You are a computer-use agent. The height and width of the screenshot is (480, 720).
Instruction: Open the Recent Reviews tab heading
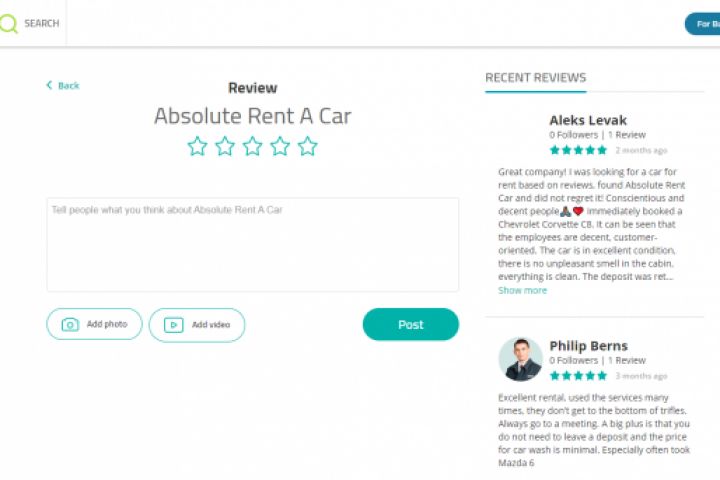click(x=535, y=78)
